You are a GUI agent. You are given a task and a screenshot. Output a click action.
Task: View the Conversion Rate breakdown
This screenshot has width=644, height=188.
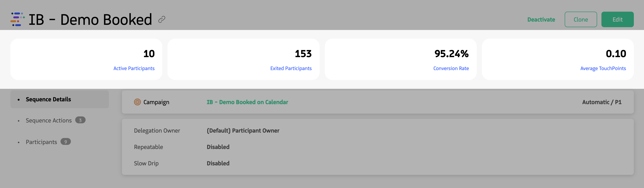451,68
